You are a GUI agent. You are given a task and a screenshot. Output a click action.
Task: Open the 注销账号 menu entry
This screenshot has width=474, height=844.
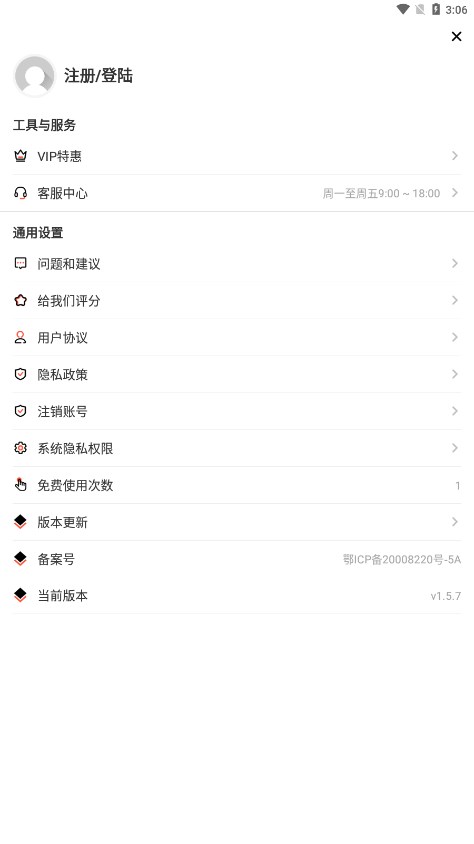coord(237,411)
